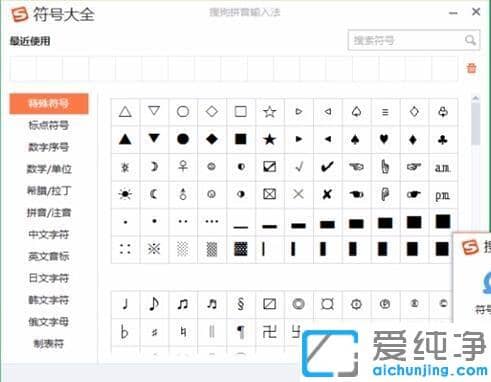Insert the solid right-pointing triangle ▶
The width and height of the screenshot is (491, 382).
(x=299, y=139)
